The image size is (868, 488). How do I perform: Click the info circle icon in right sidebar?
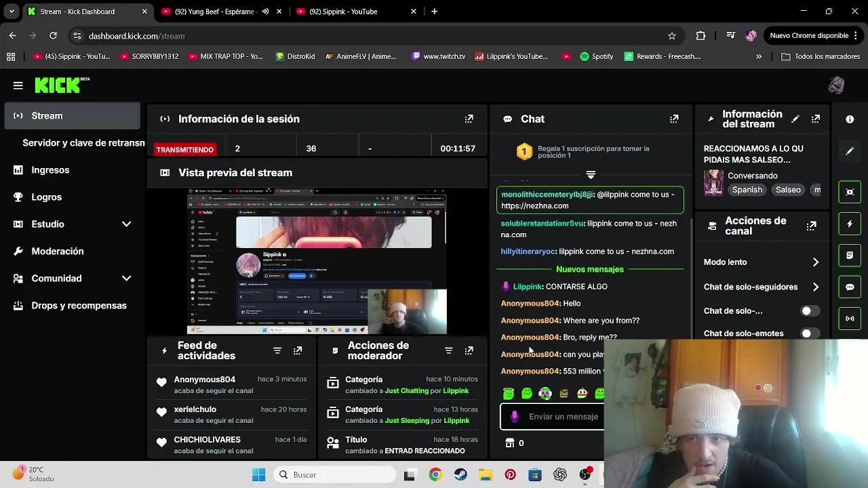click(x=850, y=119)
